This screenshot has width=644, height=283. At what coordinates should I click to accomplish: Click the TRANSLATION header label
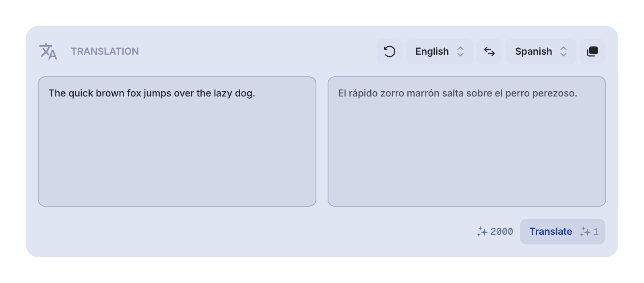click(x=105, y=51)
